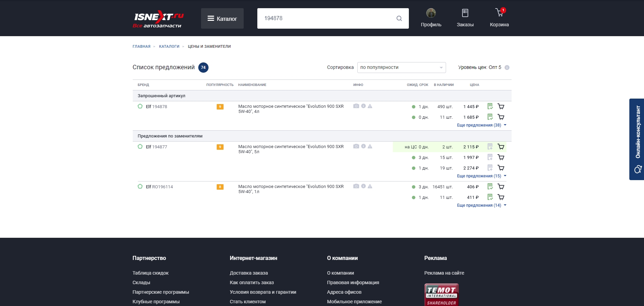Click info icon next to Уровень цен
The width and height of the screenshot is (644, 306).
507,68
